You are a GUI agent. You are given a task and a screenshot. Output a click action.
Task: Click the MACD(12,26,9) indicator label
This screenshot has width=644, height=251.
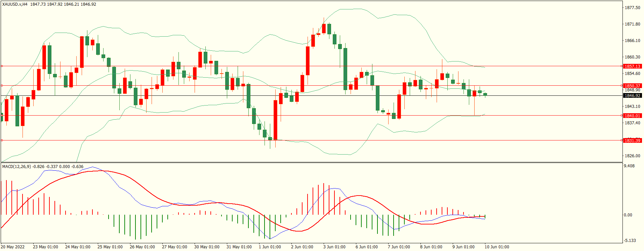(x=16, y=167)
